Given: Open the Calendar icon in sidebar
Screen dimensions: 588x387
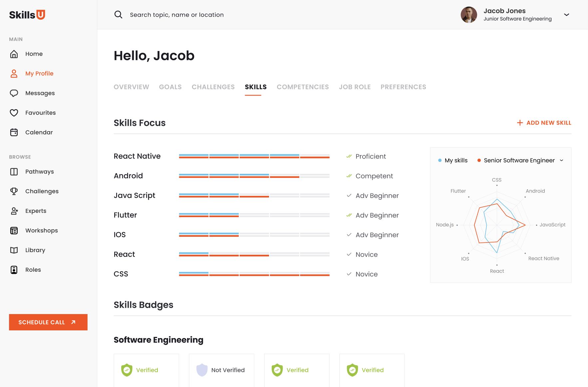Looking at the screenshot, I should [x=14, y=133].
